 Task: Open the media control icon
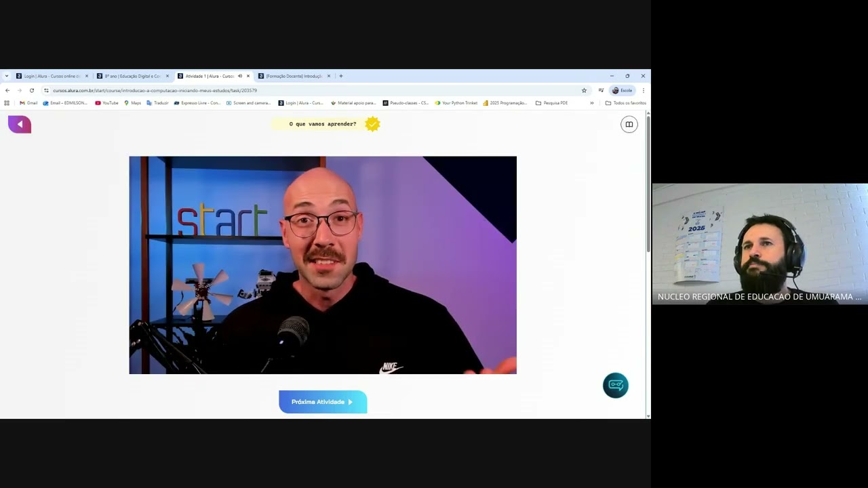click(x=601, y=90)
